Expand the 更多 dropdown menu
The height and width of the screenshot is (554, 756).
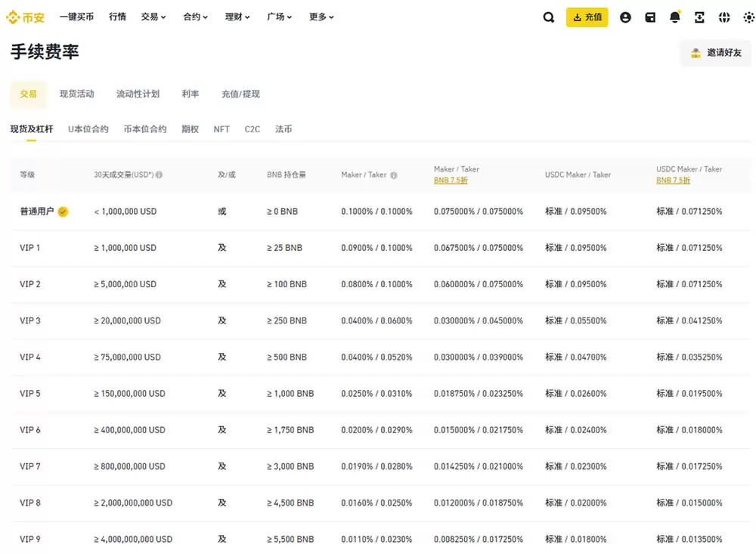(318, 17)
